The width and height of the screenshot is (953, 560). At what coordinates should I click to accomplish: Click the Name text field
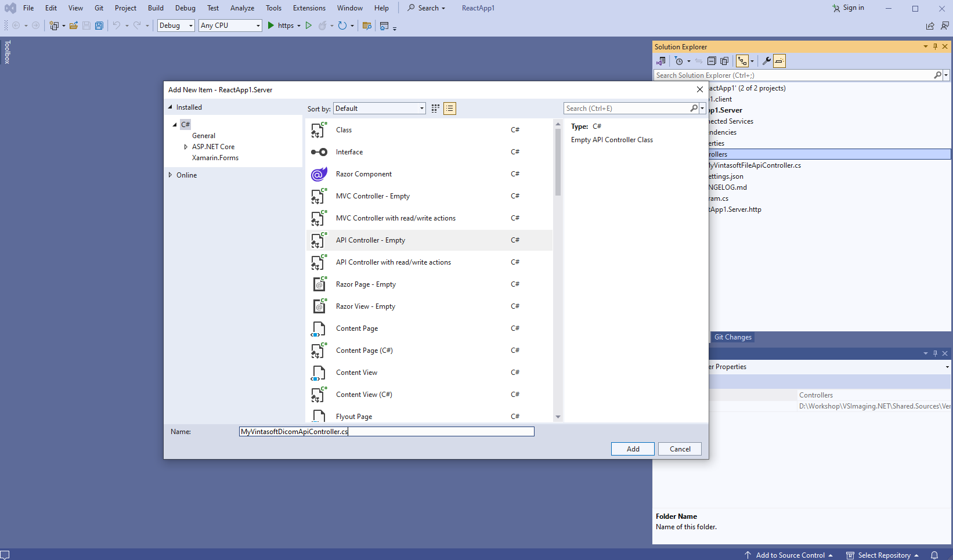point(386,432)
